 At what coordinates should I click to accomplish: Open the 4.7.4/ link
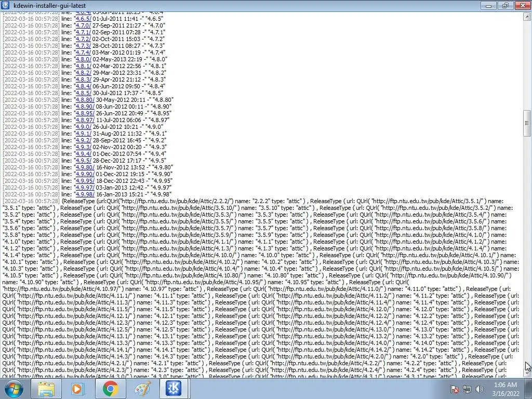click(x=83, y=52)
